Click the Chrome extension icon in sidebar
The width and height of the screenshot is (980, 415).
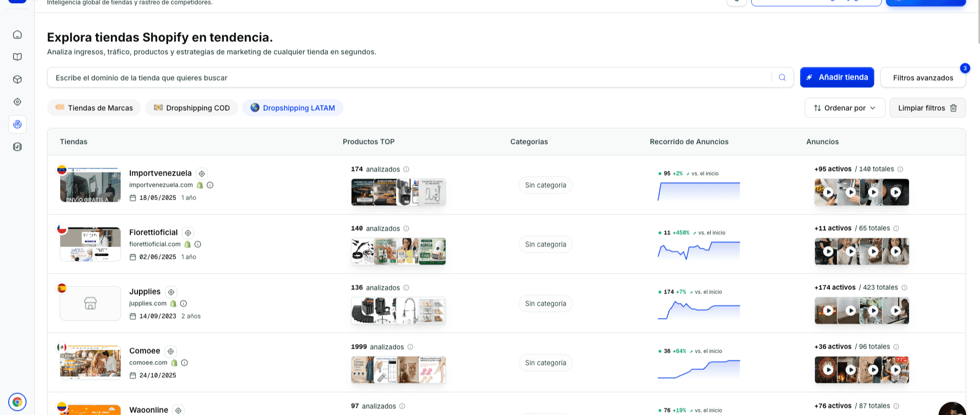click(17, 402)
